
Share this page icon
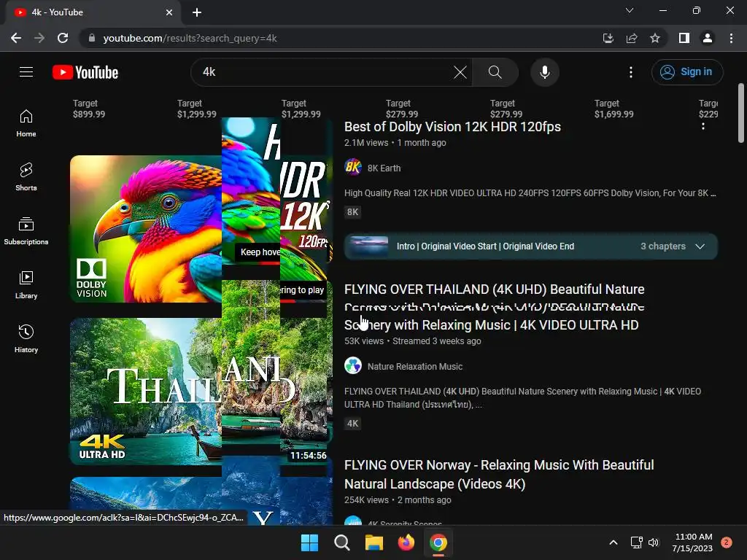(x=632, y=38)
